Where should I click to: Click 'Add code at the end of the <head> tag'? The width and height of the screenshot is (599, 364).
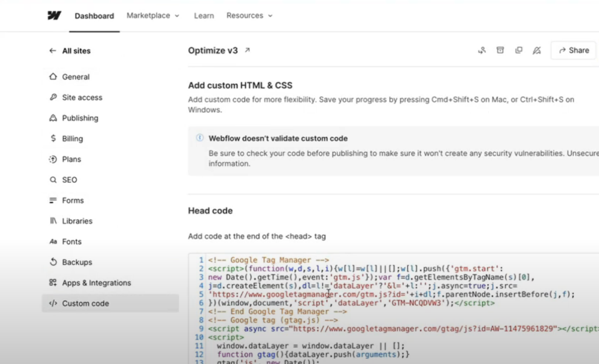257,236
